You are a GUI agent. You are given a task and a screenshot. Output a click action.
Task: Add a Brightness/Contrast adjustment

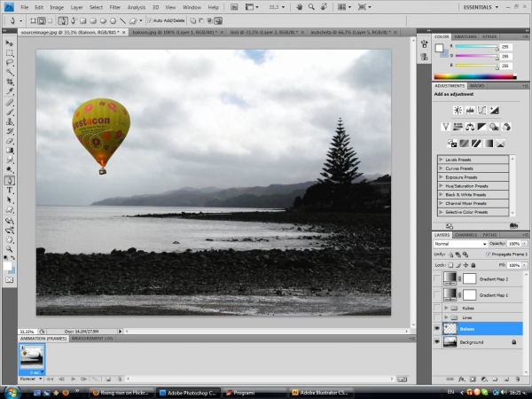pos(458,110)
